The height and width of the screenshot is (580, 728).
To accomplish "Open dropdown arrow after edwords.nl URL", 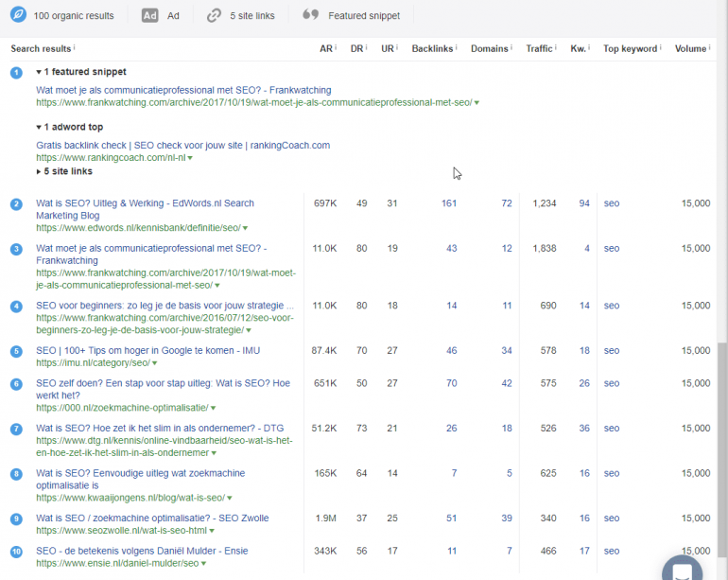I will (x=245, y=228).
